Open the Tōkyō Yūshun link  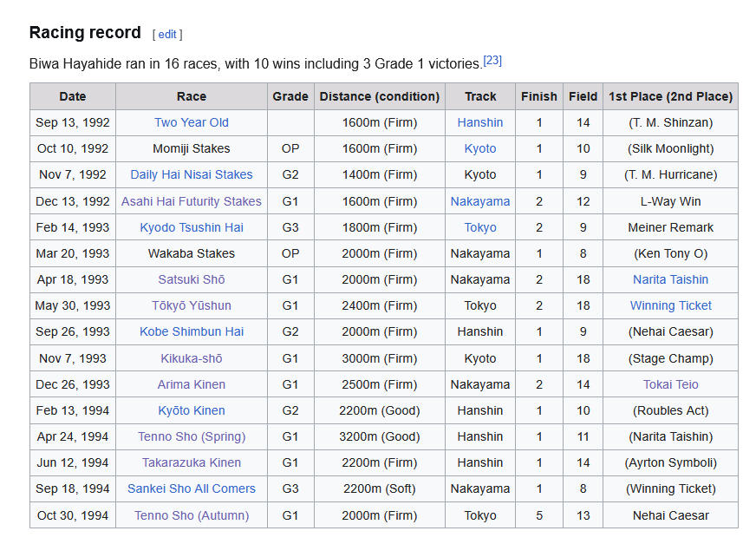coord(192,305)
